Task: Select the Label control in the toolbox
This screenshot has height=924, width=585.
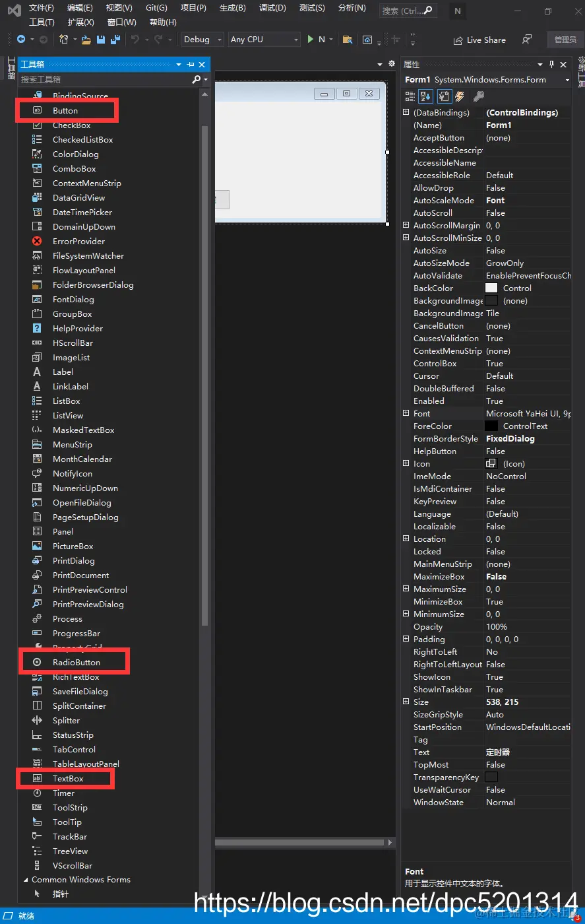Action: [x=63, y=372]
